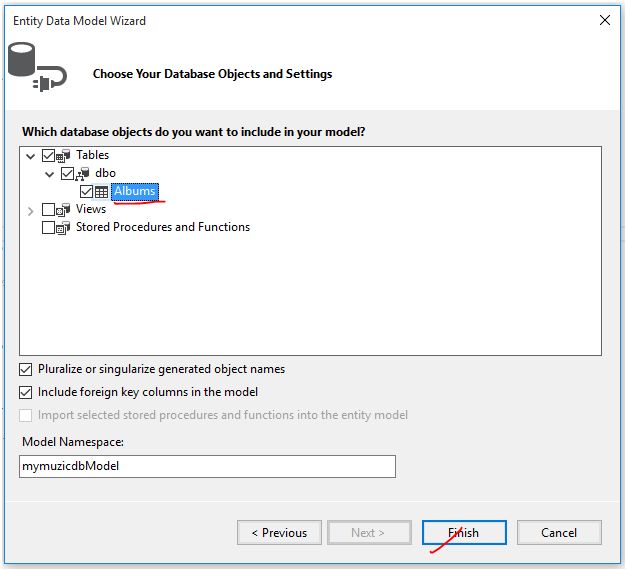627x571 pixels.
Task: Uncheck the Albums table checkbox
Action: tap(86, 192)
